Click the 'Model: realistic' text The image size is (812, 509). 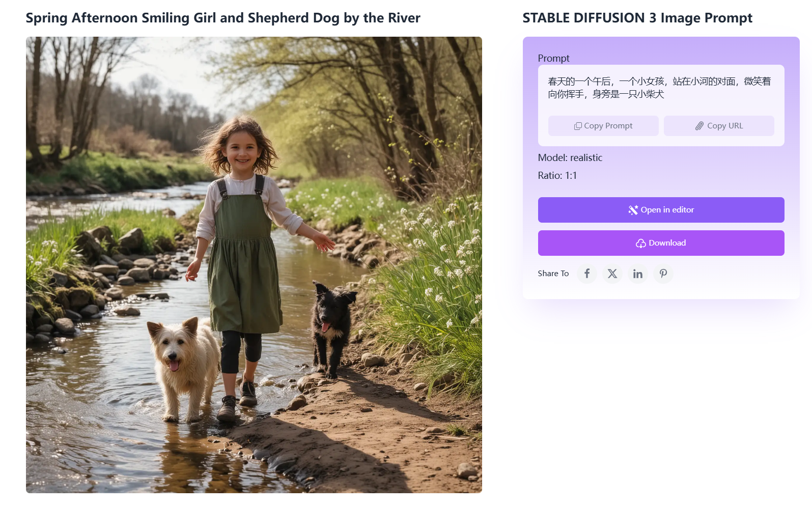point(570,158)
